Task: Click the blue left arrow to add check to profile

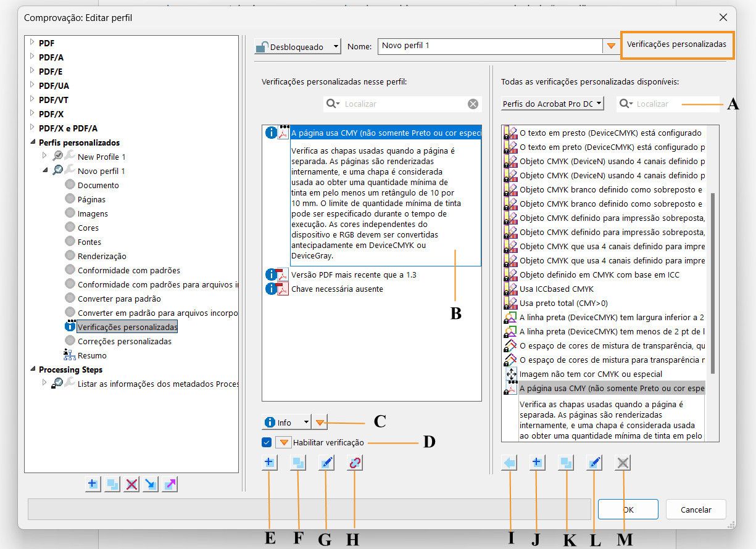Action: click(x=509, y=463)
